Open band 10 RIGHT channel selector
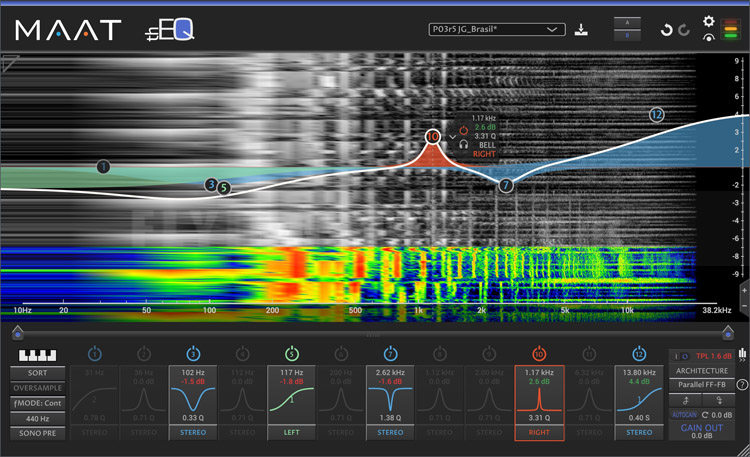750x457 pixels. pyautogui.click(x=539, y=432)
